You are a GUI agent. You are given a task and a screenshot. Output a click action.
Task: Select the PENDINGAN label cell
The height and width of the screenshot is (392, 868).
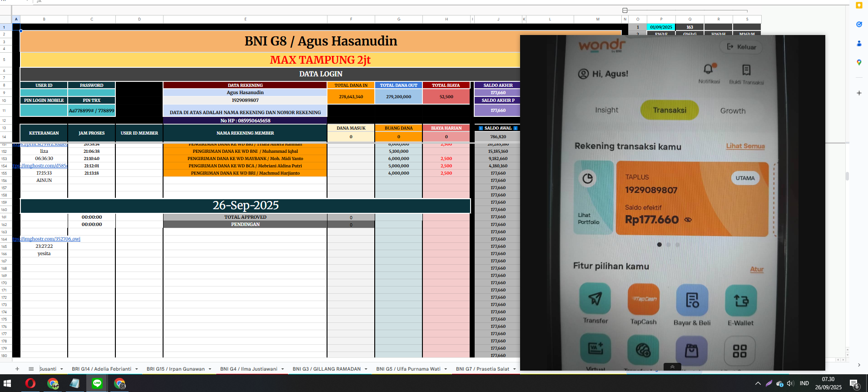245,224
